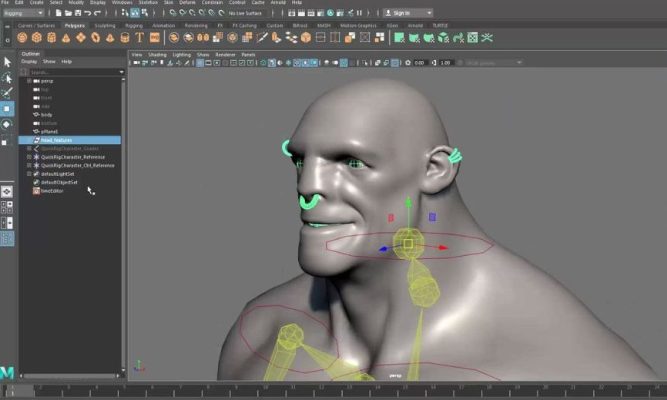Pick the Select tool in the toolbox

[7, 61]
